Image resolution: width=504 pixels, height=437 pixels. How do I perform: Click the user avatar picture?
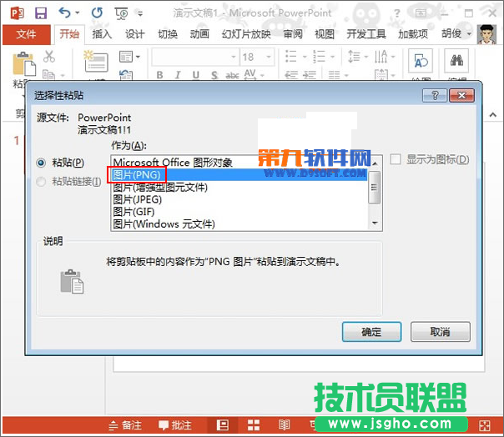click(486, 34)
